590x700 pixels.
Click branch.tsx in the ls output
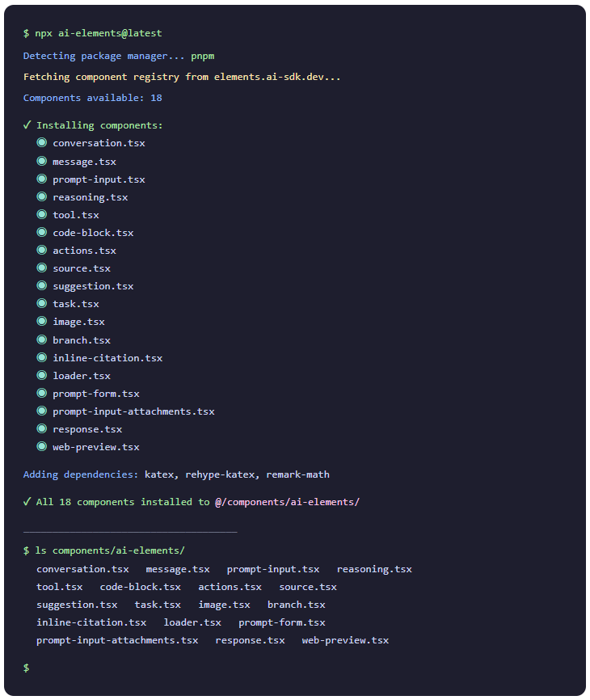coord(297,605)
